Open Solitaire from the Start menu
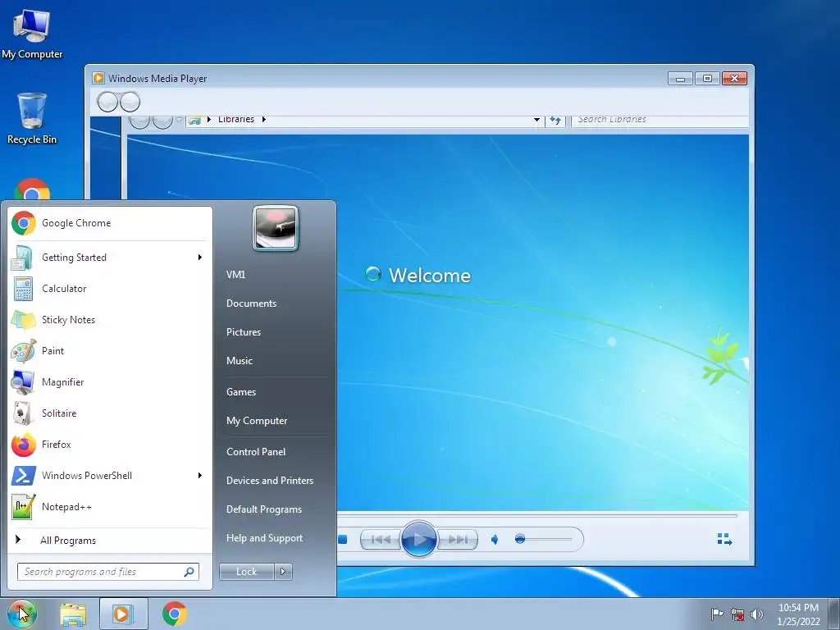 [x=111, y=413]
